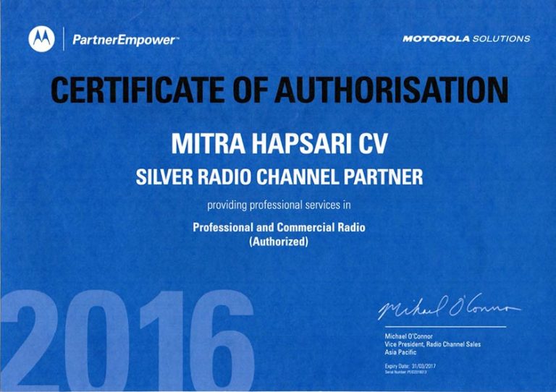The height and width of the screenshot is (392, 556).
Task: Click the "Asia Pacific" text
Action: (400, 352)
